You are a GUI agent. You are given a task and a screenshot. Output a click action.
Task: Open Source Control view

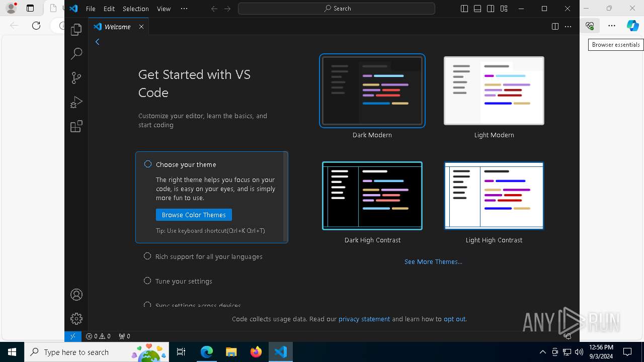(x=76, y=78)
